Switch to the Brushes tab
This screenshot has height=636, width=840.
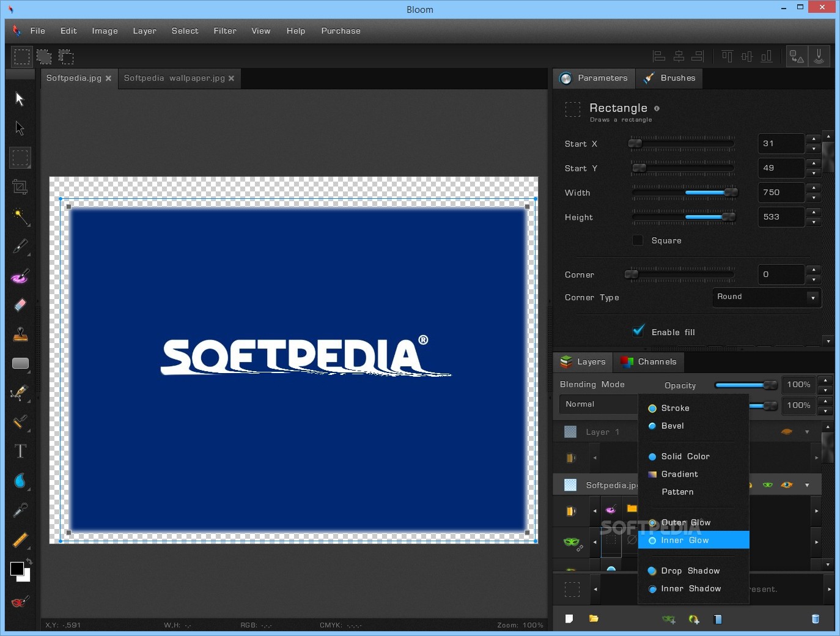click(669, 78)
